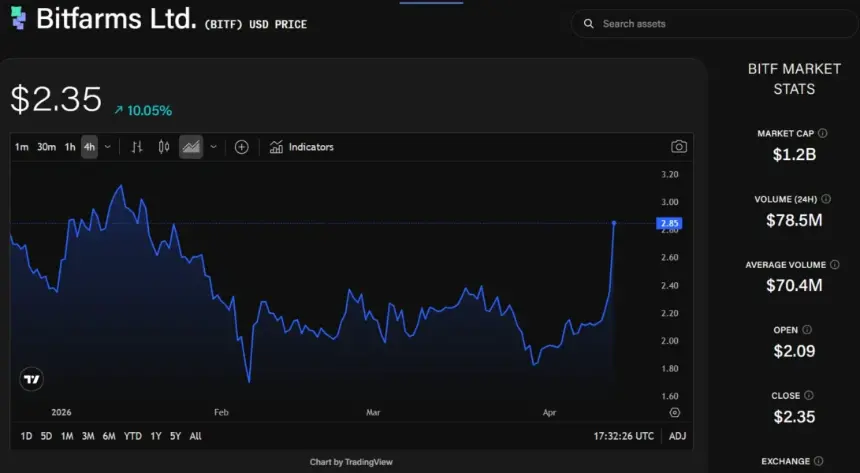The height and width of the screenshot is (473, 860).
Task: Open the Chart by TradingView link
Action: pos(351,462)
